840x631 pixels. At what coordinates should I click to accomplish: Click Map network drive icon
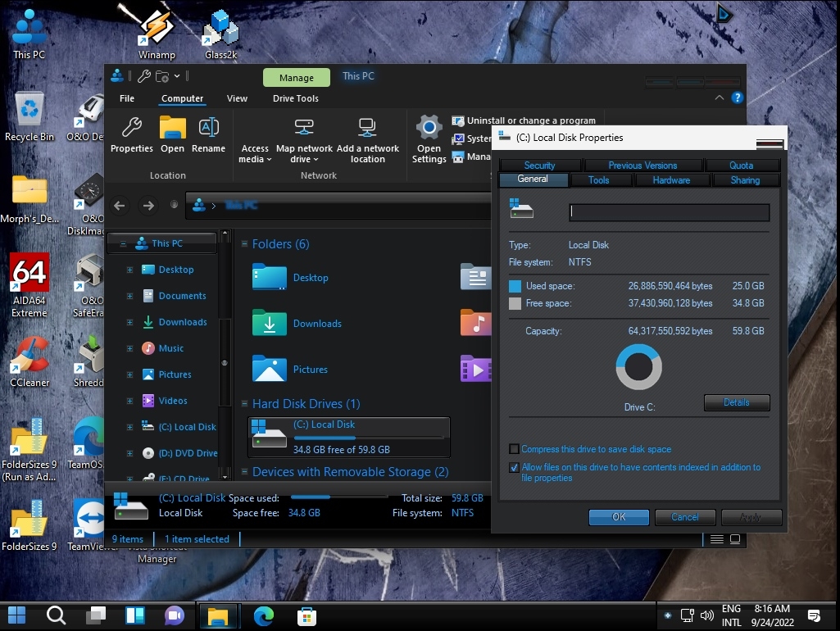coord(304,129)
